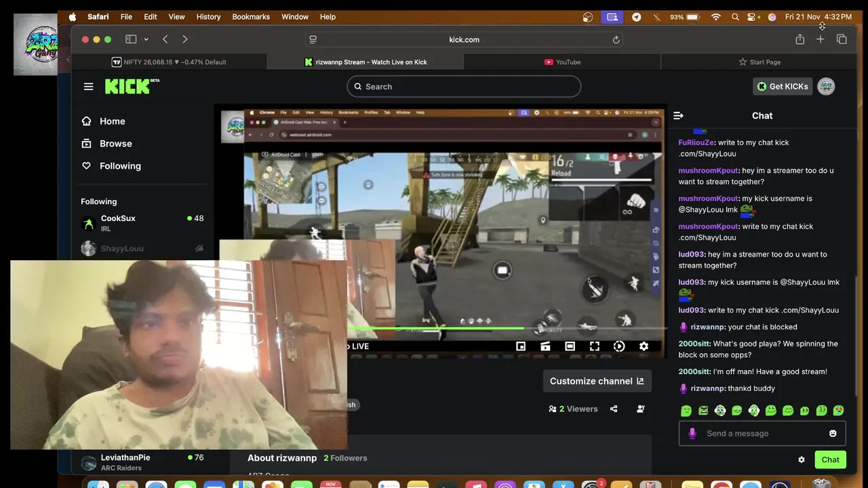Screen dimensions: 868x488
Task: Click the Safari address bar kick.com
Action: pyautogui.click(x=464, y=39)
